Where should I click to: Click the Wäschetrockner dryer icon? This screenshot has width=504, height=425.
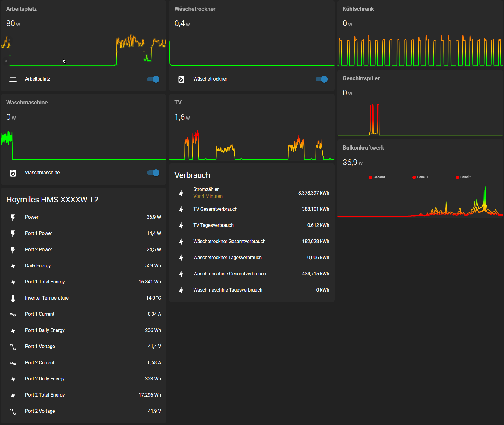tap(181, 79)
